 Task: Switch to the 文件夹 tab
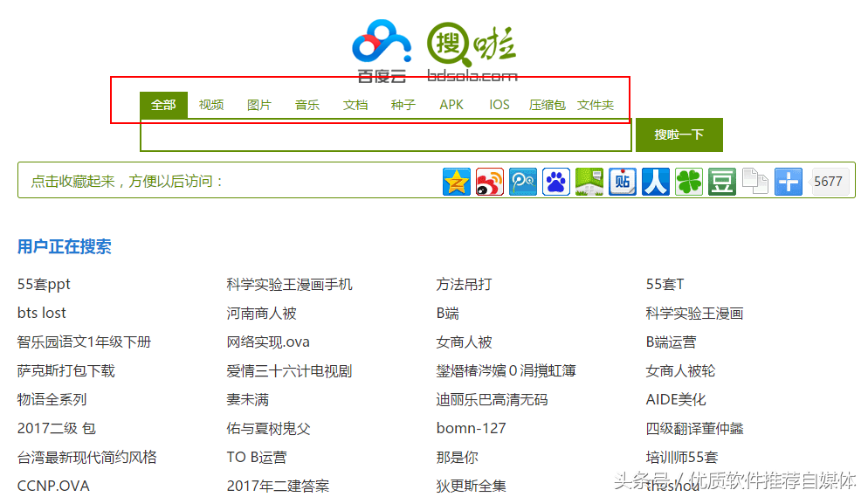596,105
